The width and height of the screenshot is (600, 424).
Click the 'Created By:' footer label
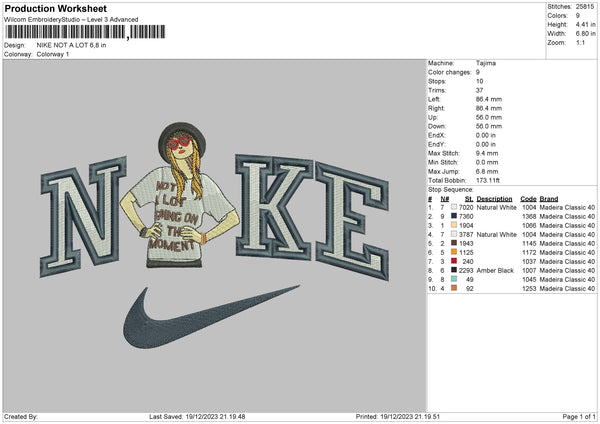(21, 416)
